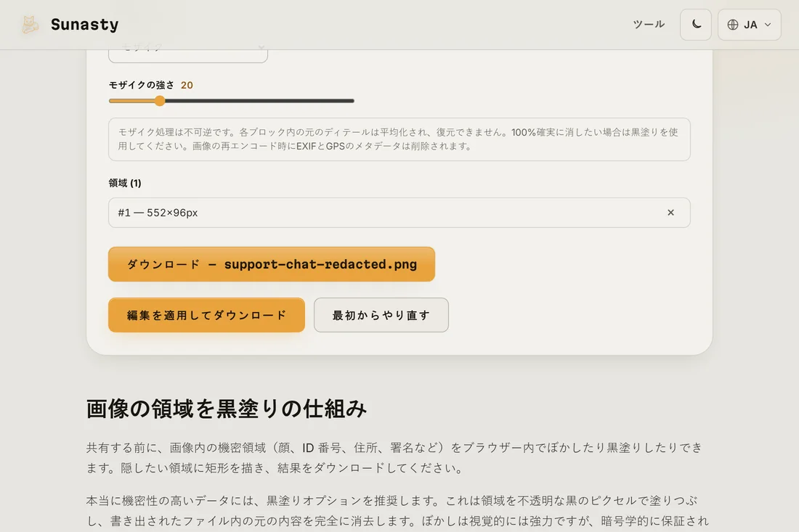Image resolution: width=799 pixels, height=532 pixels.
Task: Click 最初からやり直す reset button
Action: point(381,315)
